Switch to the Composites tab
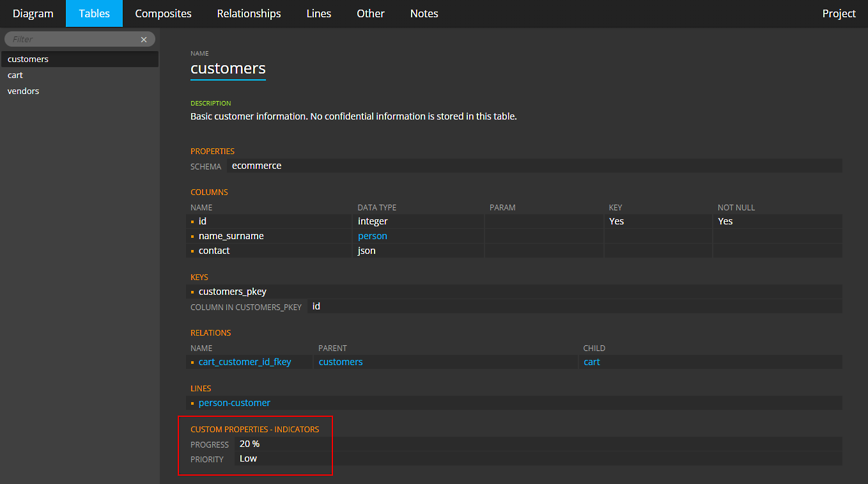 pyautogui.click(x=163, y=13)
